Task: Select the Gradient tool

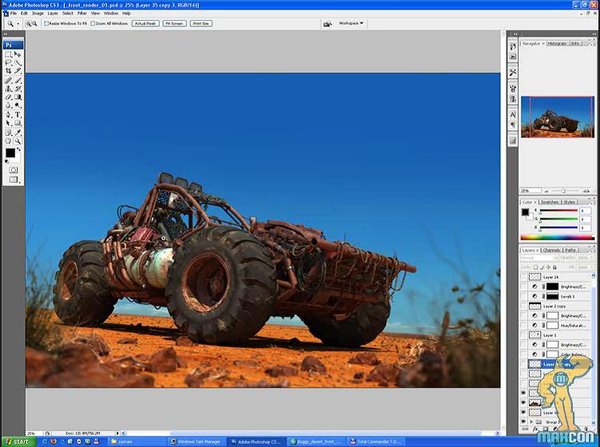Action: tap(18, 97)
